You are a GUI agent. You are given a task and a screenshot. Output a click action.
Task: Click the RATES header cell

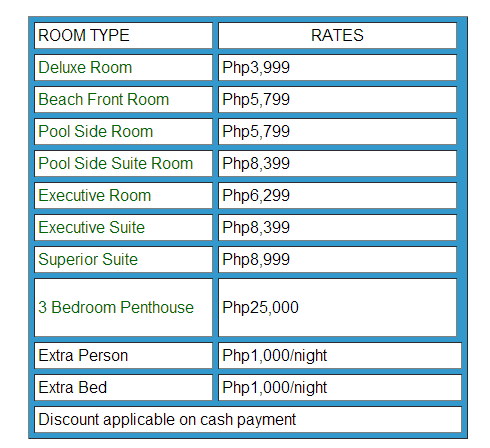click(337, 35)
